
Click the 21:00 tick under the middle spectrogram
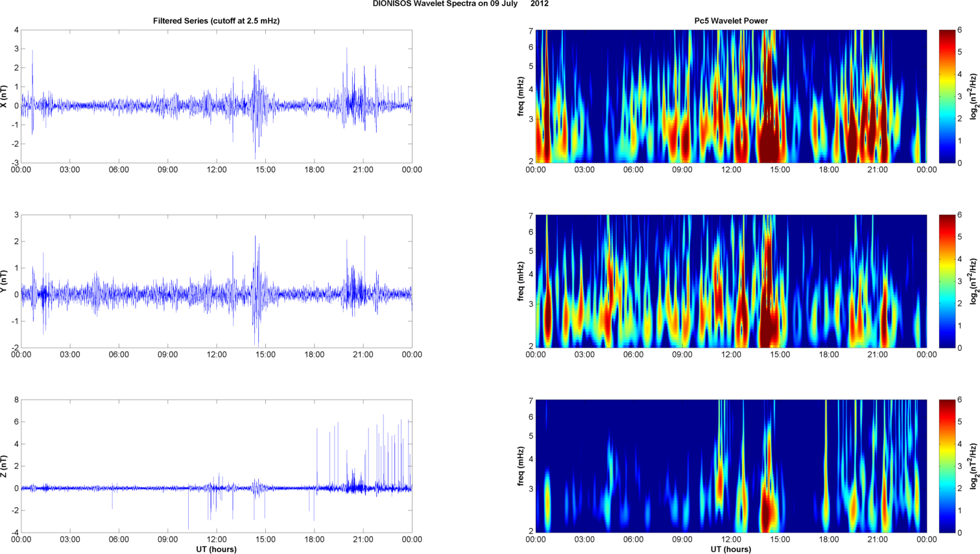pyautogui.click(x=878, y=355)
